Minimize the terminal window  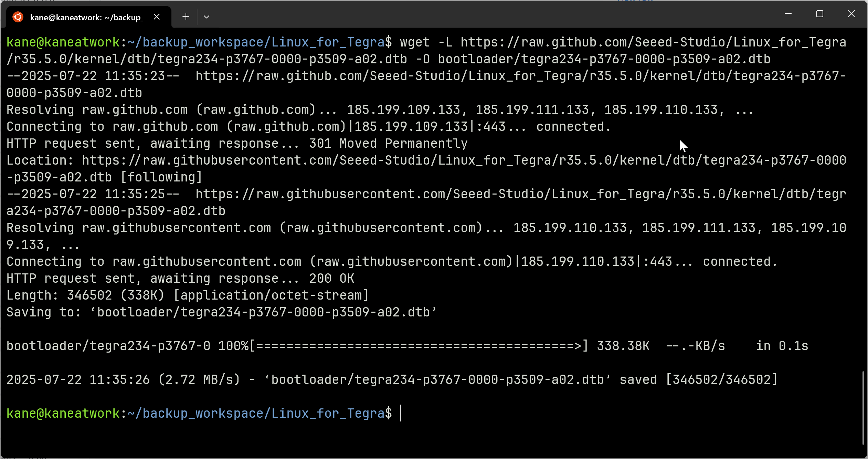(788, 14)
